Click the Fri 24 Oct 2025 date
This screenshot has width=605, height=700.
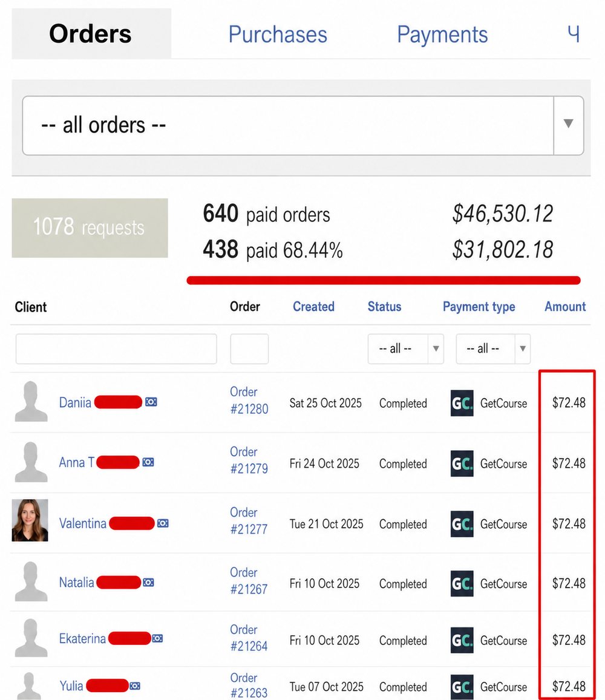[324, 464]
